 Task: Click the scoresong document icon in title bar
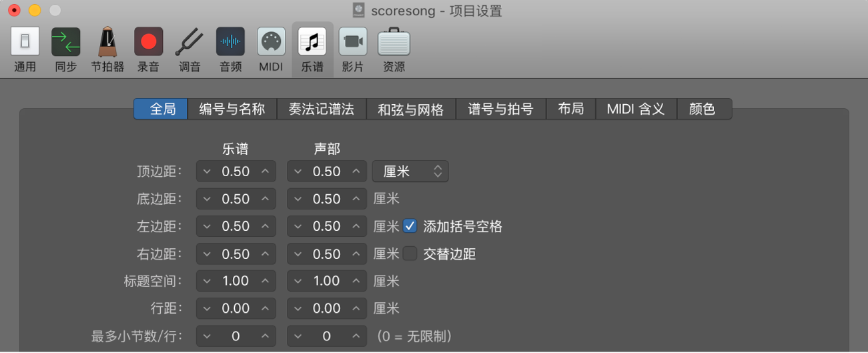coord(360,11)
